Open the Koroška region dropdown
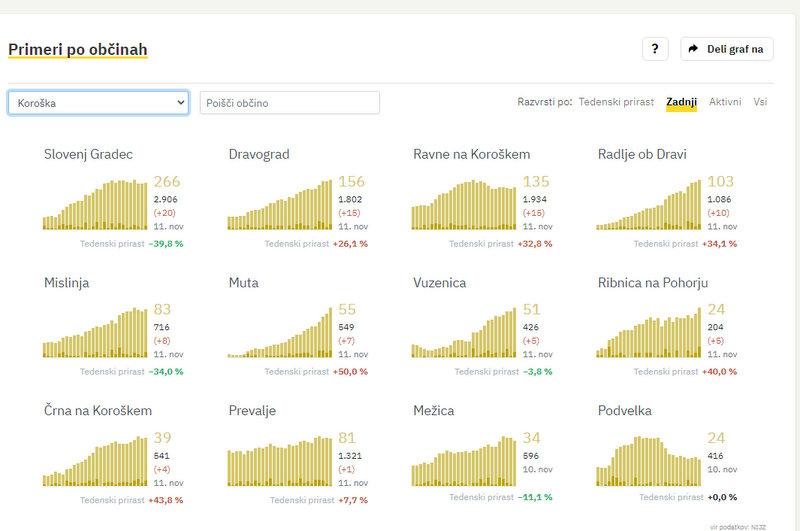Viewport: 800px width, 531px height. coord(98,102)
